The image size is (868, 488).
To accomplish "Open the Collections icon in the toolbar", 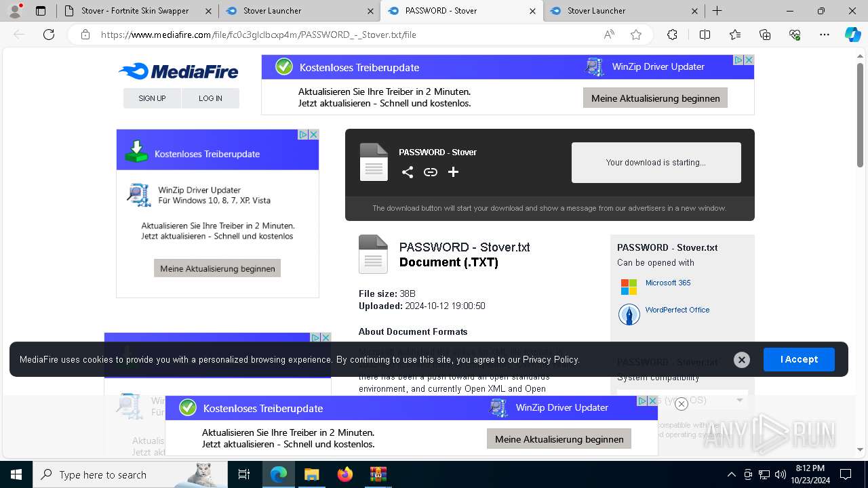I will tap(765, 35).
